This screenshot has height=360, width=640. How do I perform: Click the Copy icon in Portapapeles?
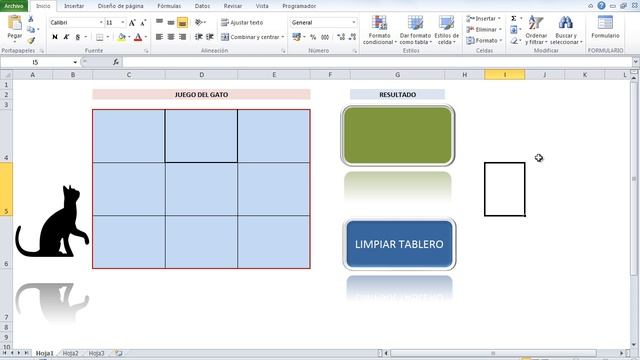pyautogui.click(x=31, y=29)
